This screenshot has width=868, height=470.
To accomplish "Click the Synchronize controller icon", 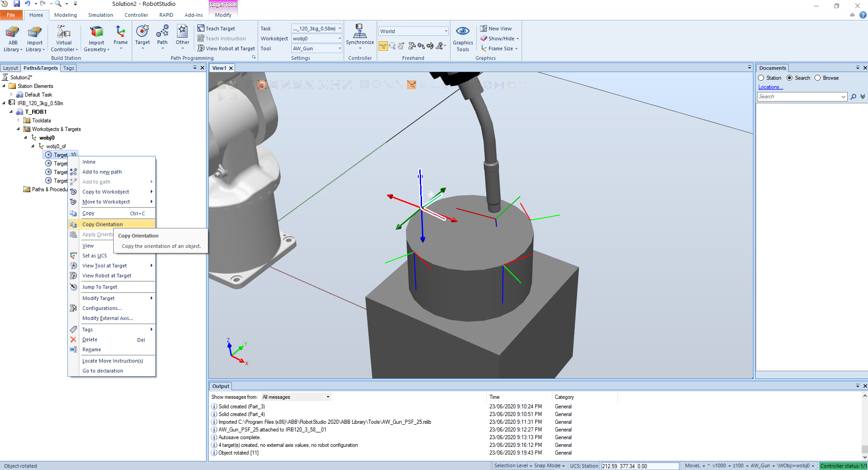I will coord(360,35).
